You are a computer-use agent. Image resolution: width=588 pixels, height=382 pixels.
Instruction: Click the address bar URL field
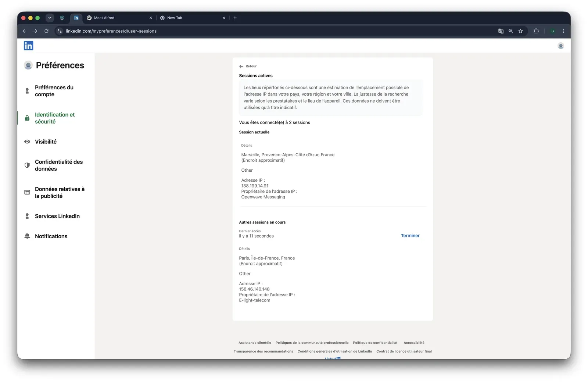point(279,31)
